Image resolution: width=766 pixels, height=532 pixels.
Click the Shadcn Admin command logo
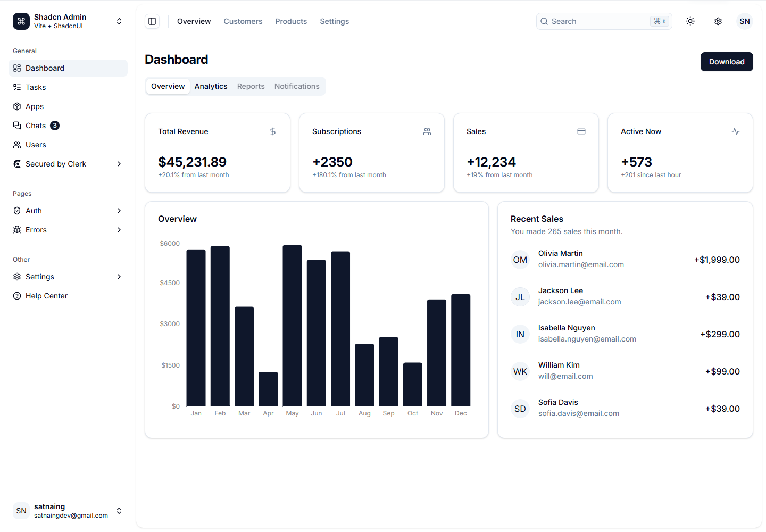click(x=21, y=21)
